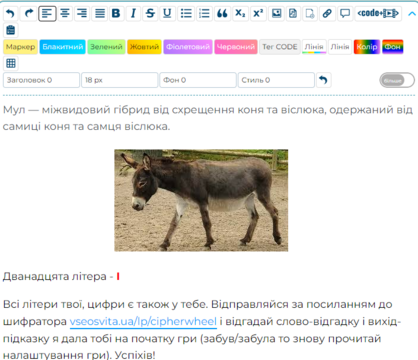Add a comment bubble
Screen dimensions: 418x360
tap(345, 14)
